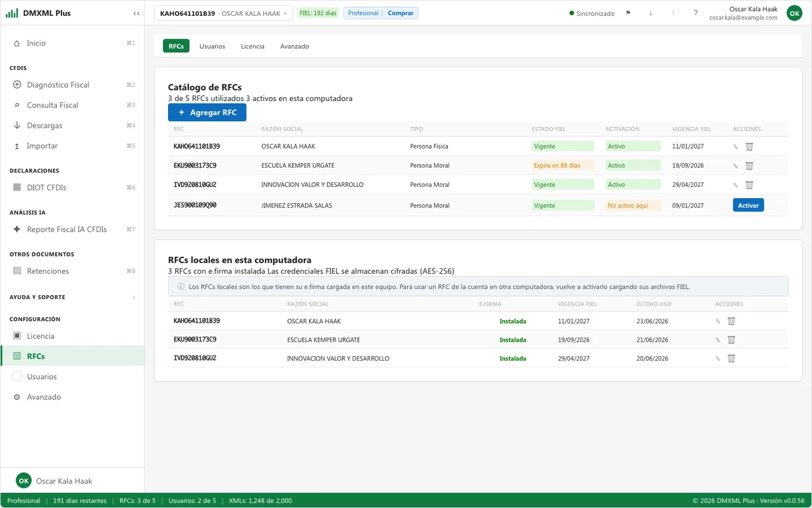This screenshot has width=812, height=508.
Task: Click the Comprar link in the header
Action: tap(400, 13)
